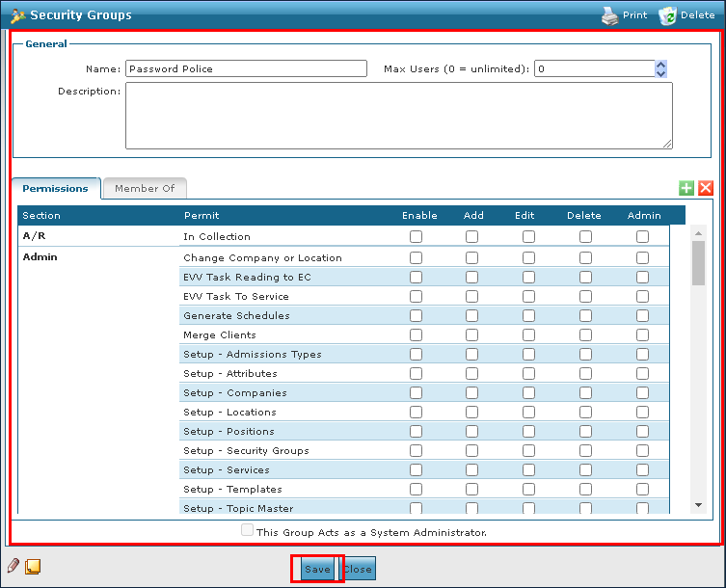Viewport: 726px width, 588px height.
Task: Click the yellow sticky note icon
Action: (32, 566)
